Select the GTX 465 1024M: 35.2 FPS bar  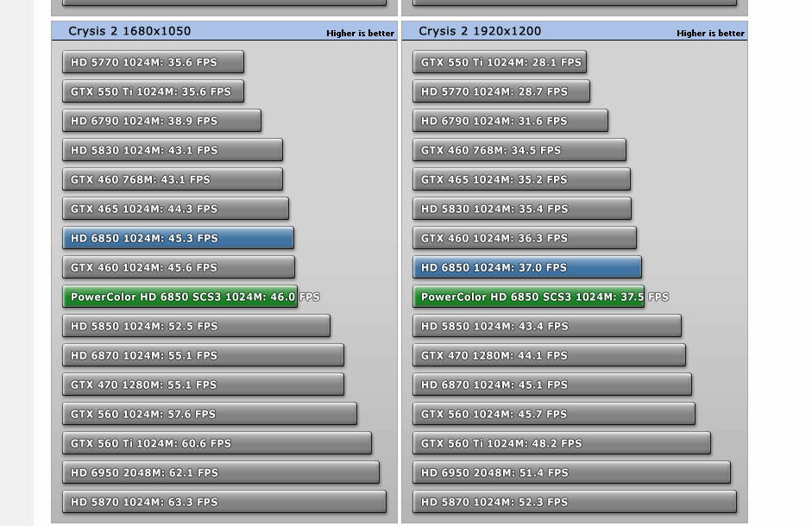point(521,179)
